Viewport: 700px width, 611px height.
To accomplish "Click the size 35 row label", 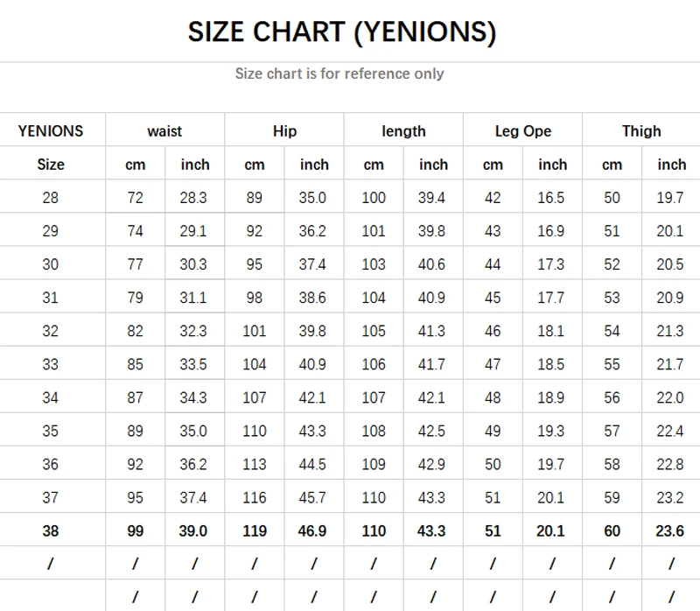I will click(51, 431).
